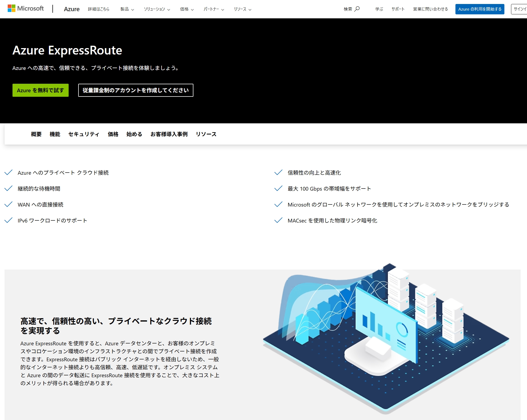Screen dimensions: 527x420
Task: Open the 学ぶ link
Action: [x=379, y=9]
